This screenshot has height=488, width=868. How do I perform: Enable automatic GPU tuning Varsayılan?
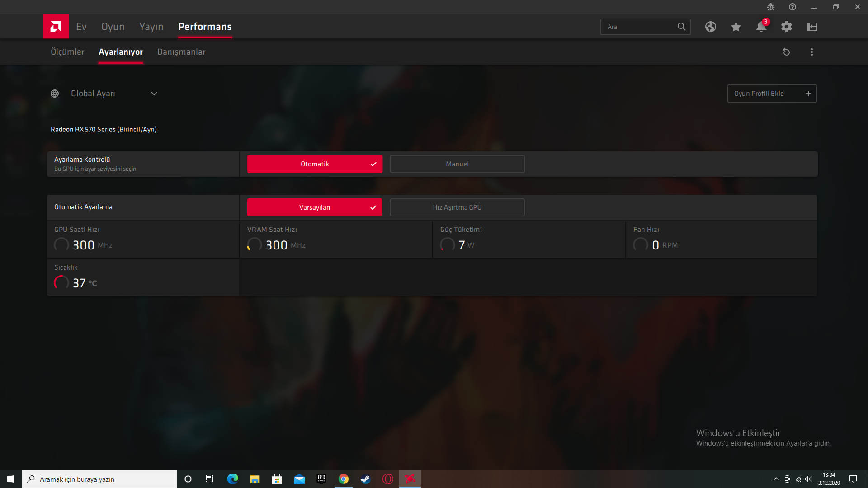315,207
